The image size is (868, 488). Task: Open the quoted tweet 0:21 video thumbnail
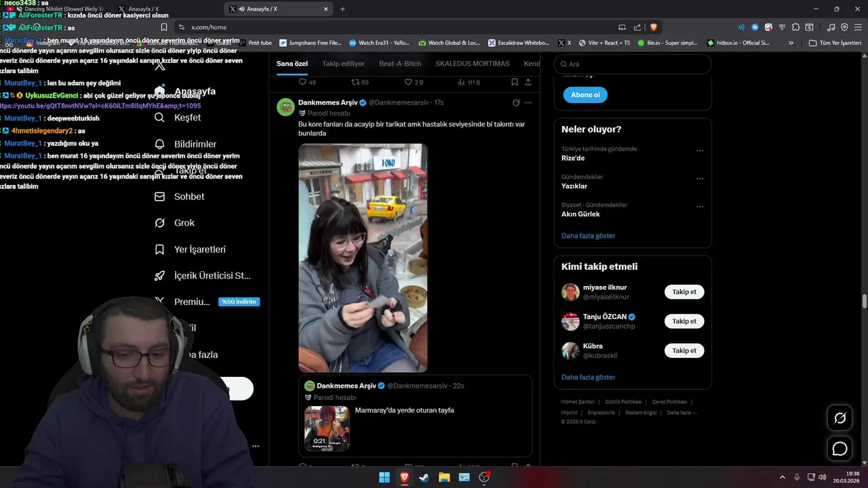[327, 428]
